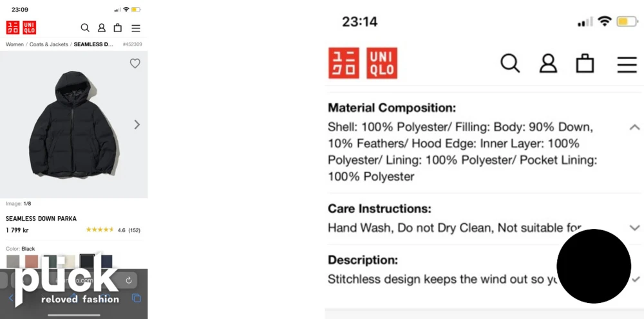The image size is (644, 319).
Task: Choose the coral pink color swatch
Action: (32, 261)
